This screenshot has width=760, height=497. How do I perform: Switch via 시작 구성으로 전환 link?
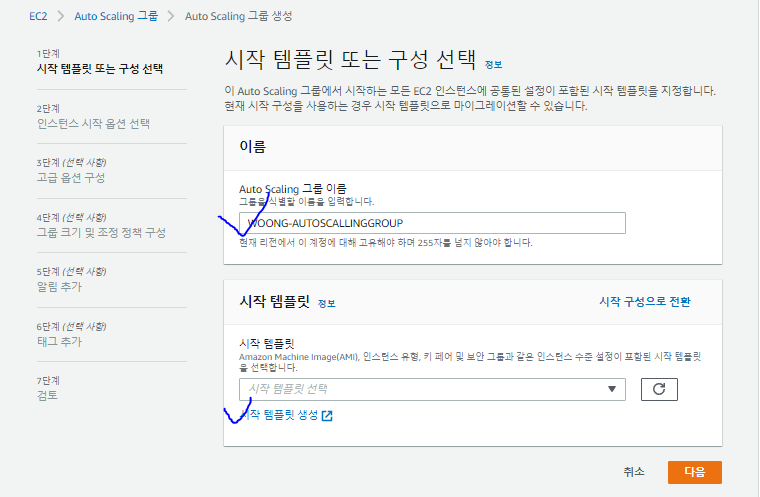tap(645, 302)
